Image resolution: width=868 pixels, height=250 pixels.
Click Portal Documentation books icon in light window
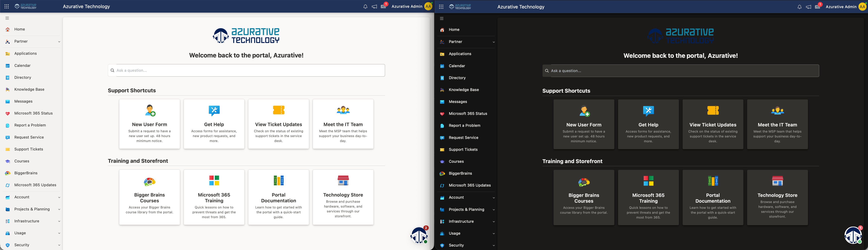point(279,181)
